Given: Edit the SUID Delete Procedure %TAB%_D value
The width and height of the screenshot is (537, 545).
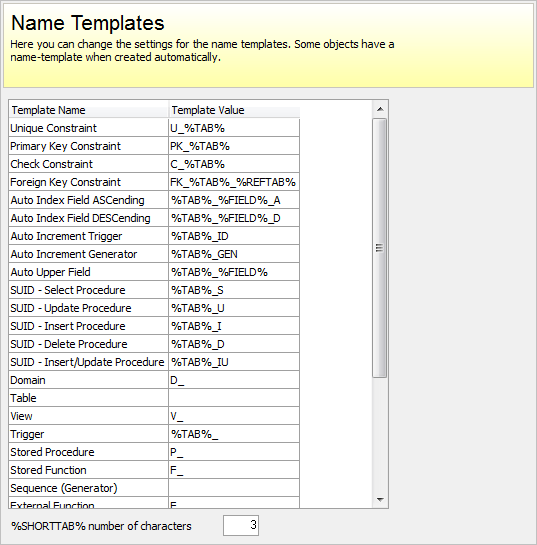Looking at the screenshot, I should (x=234, y=344).
